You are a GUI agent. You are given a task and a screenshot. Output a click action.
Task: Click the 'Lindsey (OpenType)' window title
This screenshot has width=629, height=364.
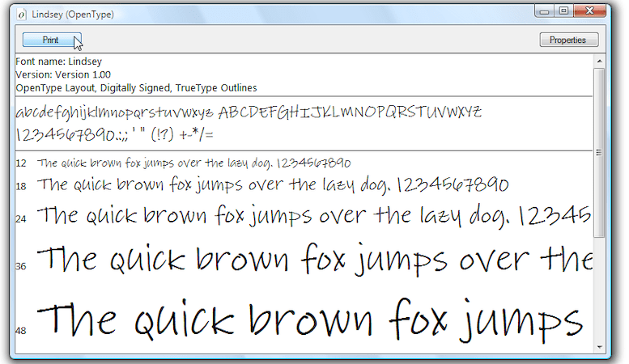(73, 15)
